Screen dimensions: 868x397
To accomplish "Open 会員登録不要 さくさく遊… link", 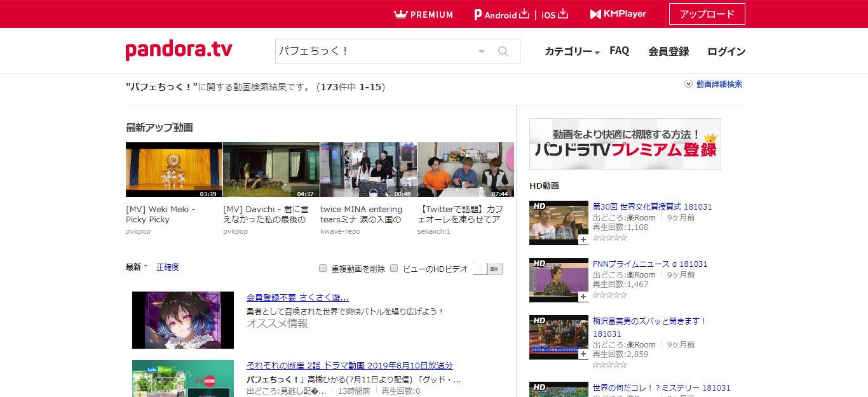I will coord(297,297).
